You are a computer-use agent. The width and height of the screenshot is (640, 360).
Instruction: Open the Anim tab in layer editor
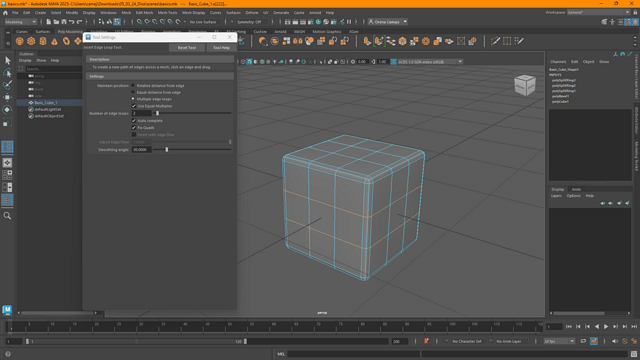tap(576, 189)
